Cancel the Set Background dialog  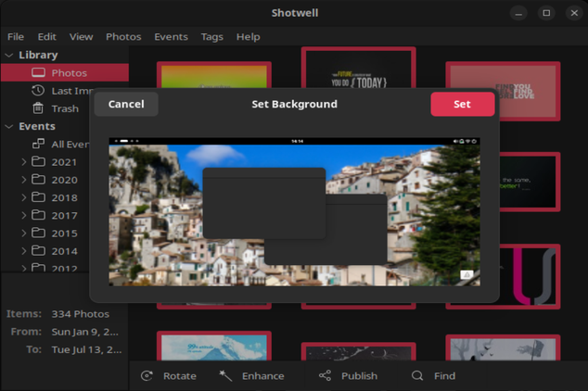[126, 104]
